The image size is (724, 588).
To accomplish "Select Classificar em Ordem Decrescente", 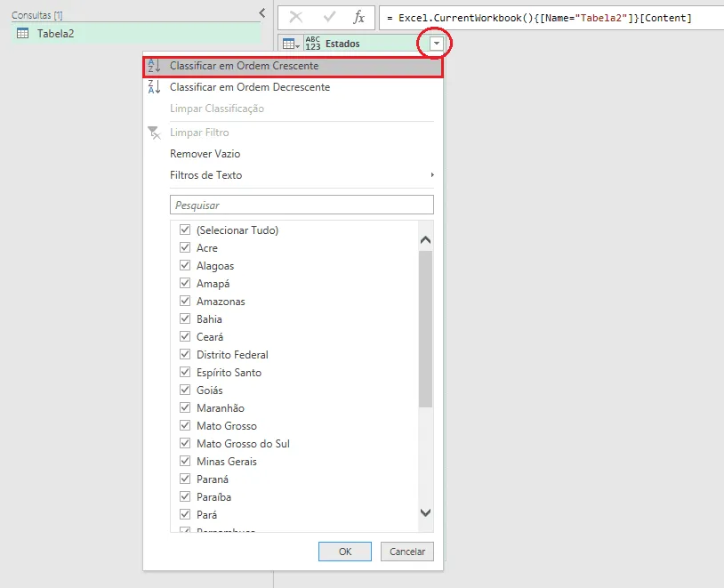I will click(250, 87).
